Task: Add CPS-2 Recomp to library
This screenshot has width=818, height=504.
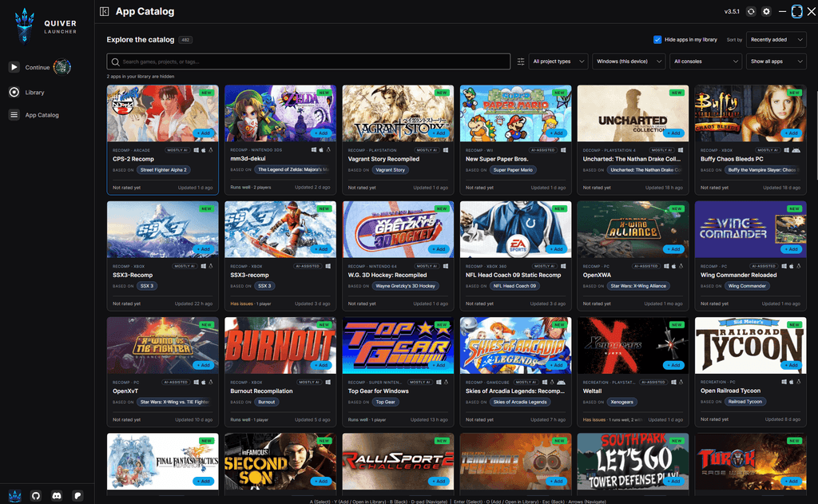Action: click(x=204, y=133)
